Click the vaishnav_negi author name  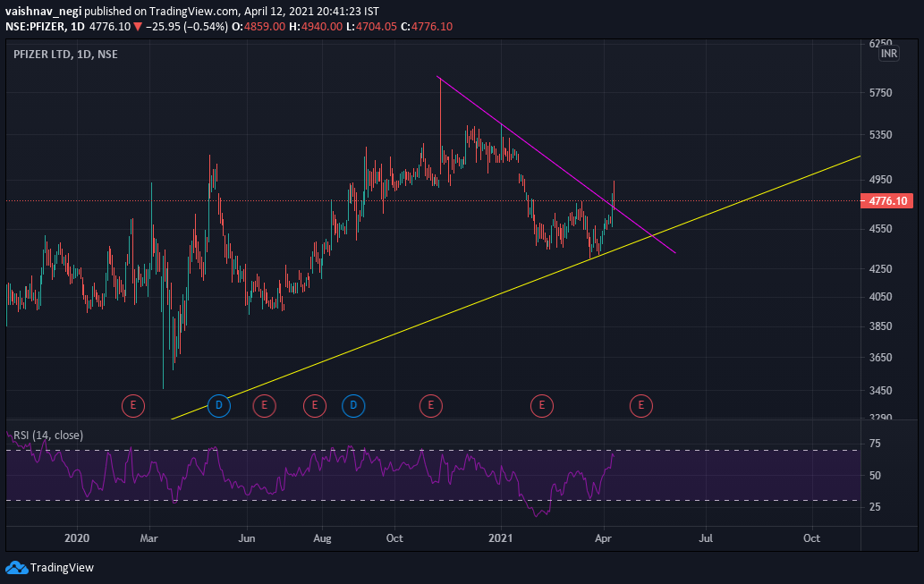[44, 12]
